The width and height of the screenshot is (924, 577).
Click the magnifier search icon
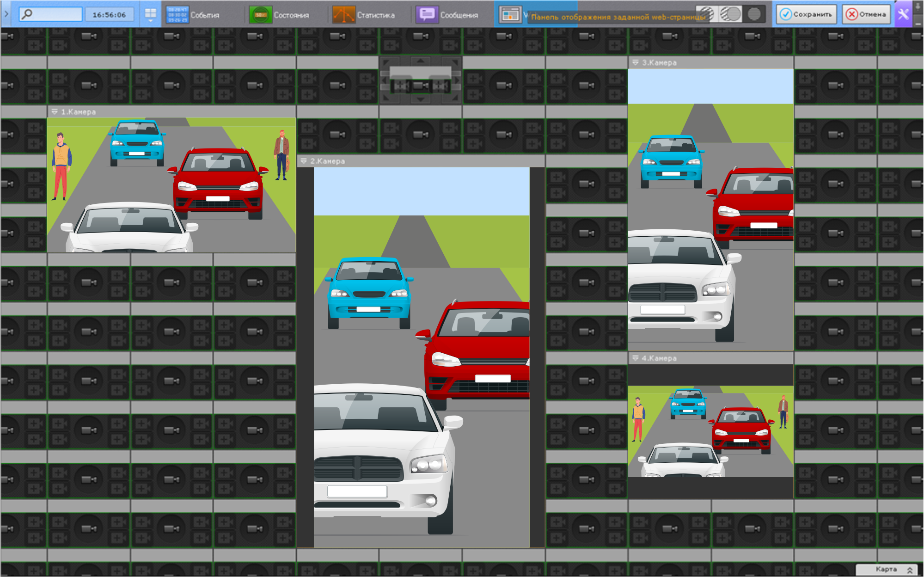pyautogui.click(x=27, y=14)
